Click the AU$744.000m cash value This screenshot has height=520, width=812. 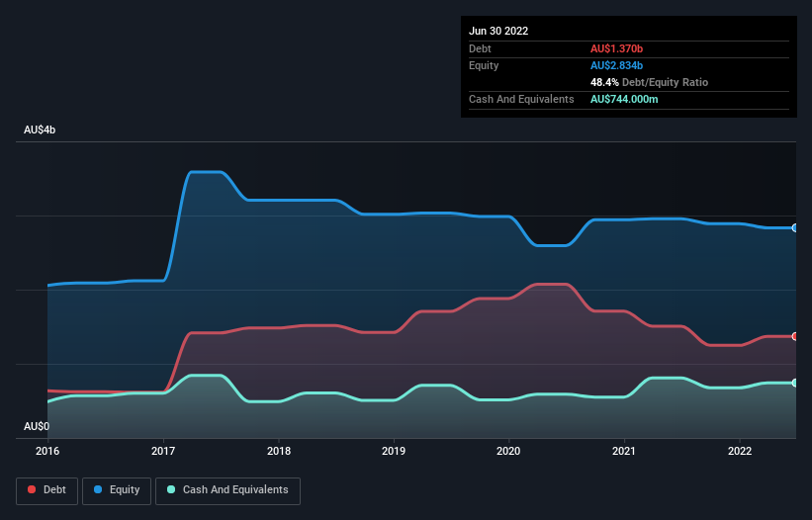click(x=624, y=99)
